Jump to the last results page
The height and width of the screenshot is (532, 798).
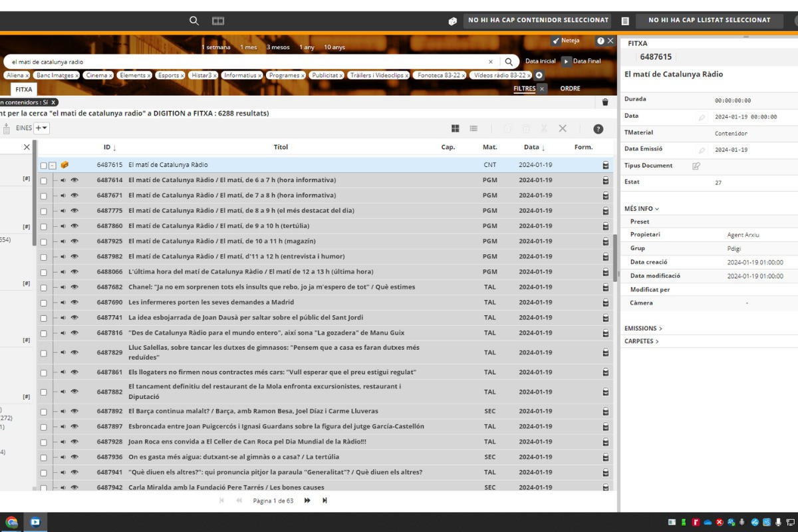[x=325, y=501]
